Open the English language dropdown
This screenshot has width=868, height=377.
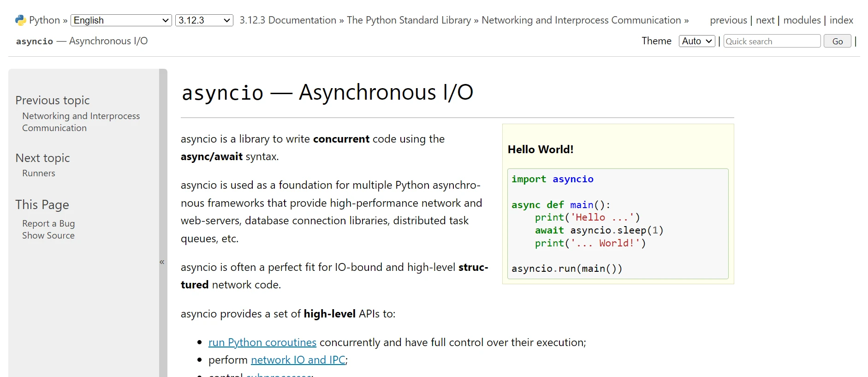coord(121,20)
